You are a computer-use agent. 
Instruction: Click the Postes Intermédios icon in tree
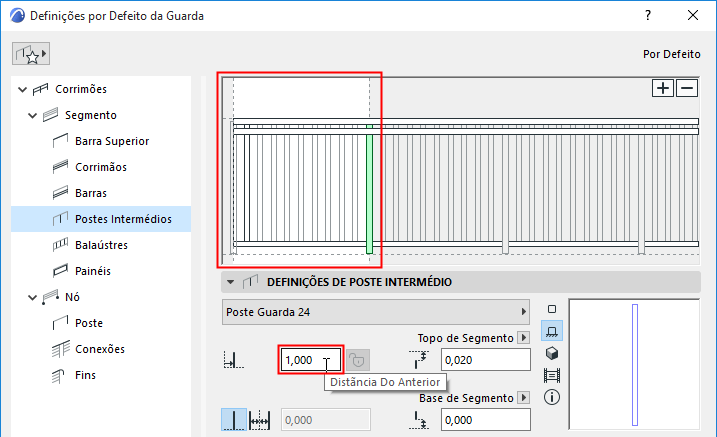[x=60, y=218]
